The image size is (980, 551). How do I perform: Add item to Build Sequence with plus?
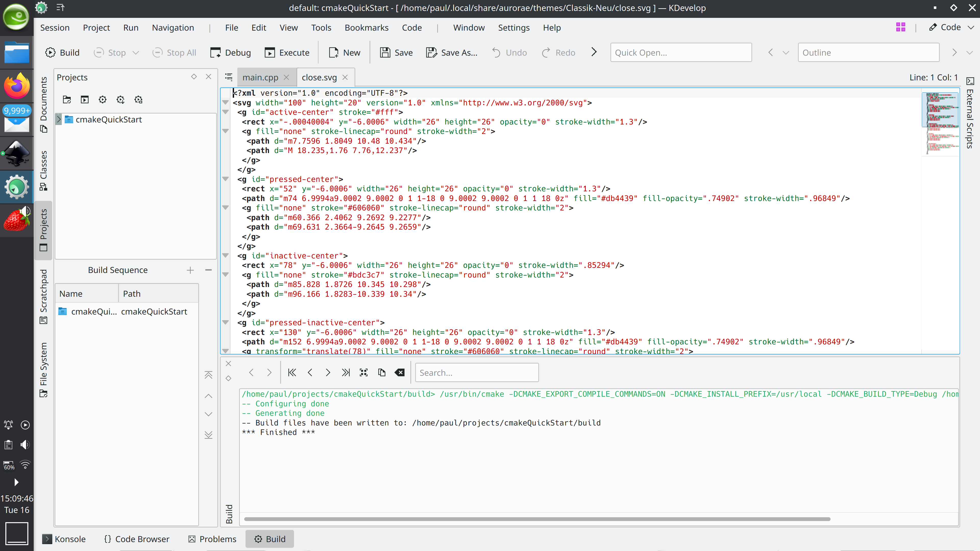(190, 270)
